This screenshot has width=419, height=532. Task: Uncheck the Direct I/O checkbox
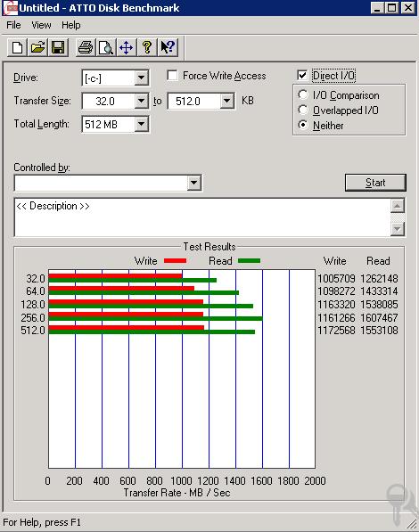tap(302, 76)
